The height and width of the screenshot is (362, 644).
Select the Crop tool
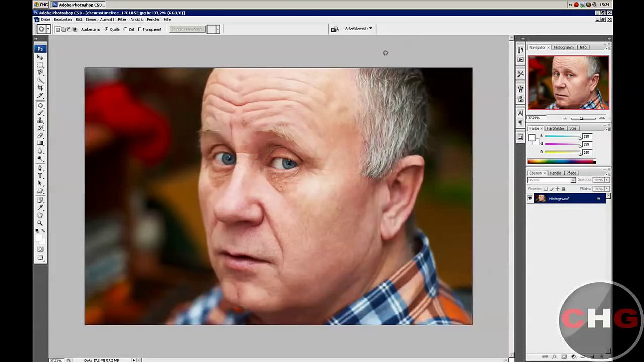[40, 88]
